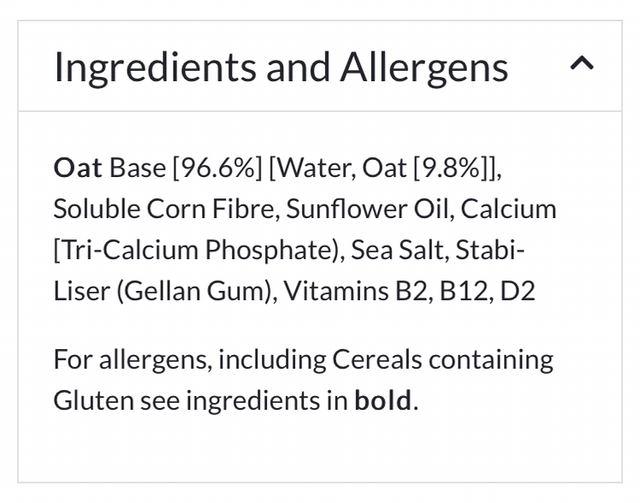Screen dimensions: 640x503
Task: Click the bold word Oat
Action: [x=78, y=167]
